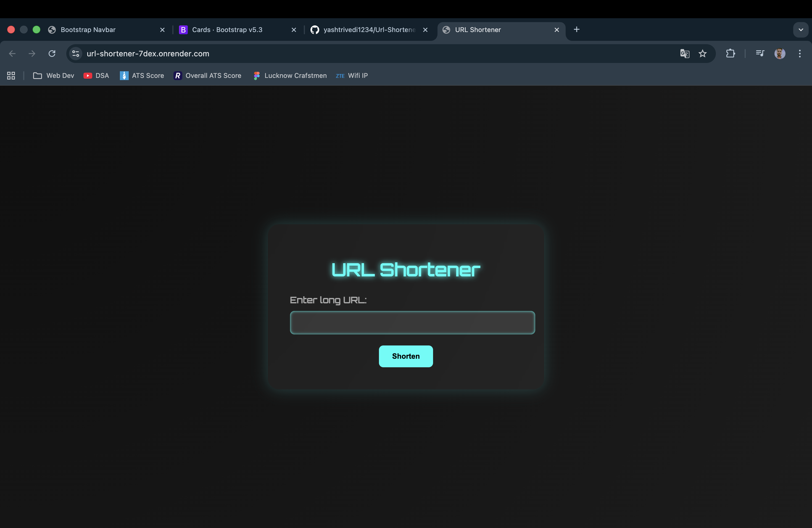
Task: Open the Google Translate icon in address bar
Action: click(684, 54)
